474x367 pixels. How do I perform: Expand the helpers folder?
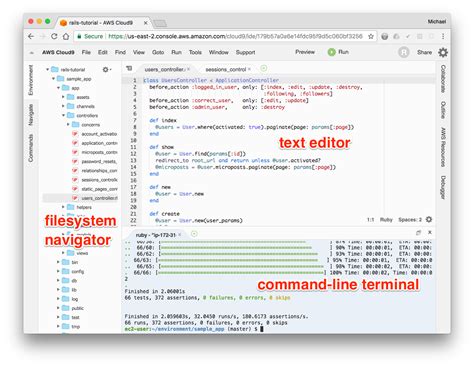point(63,207)
